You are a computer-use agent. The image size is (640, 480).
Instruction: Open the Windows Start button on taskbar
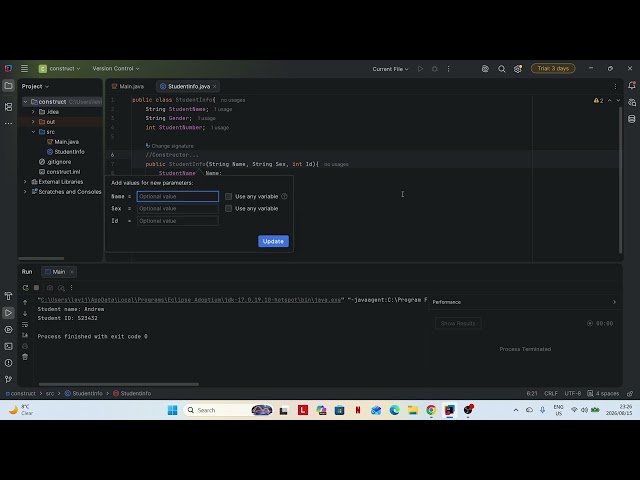173,410
